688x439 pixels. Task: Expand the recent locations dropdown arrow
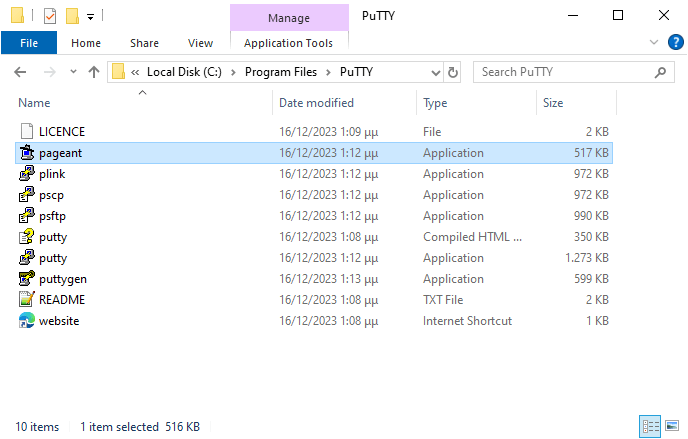coord(73,71)
